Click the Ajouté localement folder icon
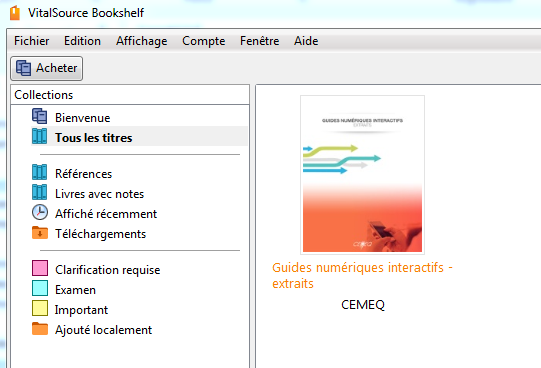 (x=40, y=328)
